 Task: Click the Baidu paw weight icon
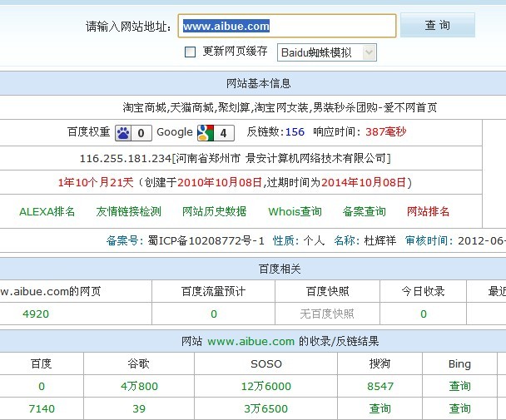pyautogui.click(x=123, y=132)
